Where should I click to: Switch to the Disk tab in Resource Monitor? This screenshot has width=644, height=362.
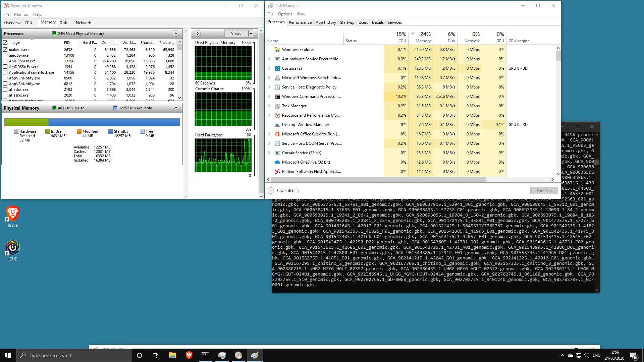[x=63, y=23]
